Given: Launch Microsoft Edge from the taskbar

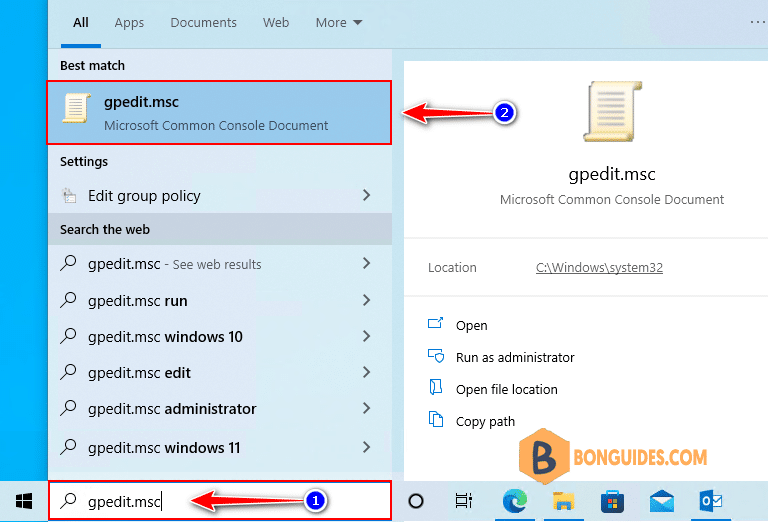Looking at the screenshot, I should 514,501.
